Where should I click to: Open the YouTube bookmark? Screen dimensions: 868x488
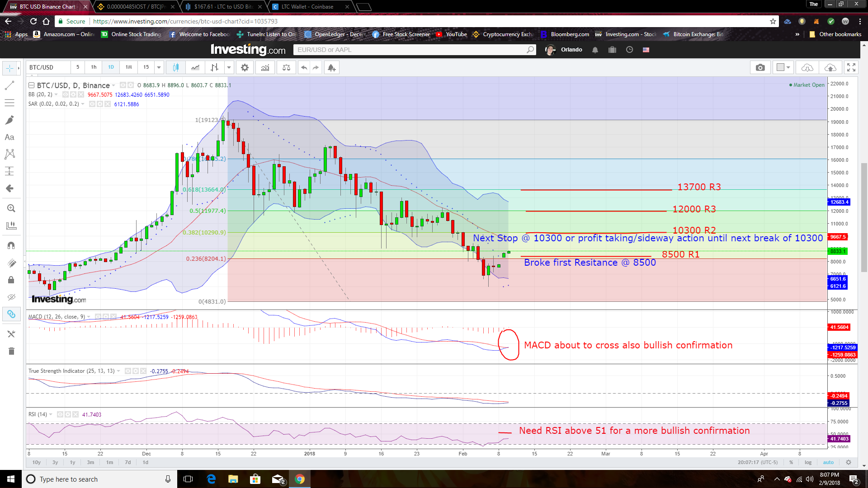pos(451,34)
